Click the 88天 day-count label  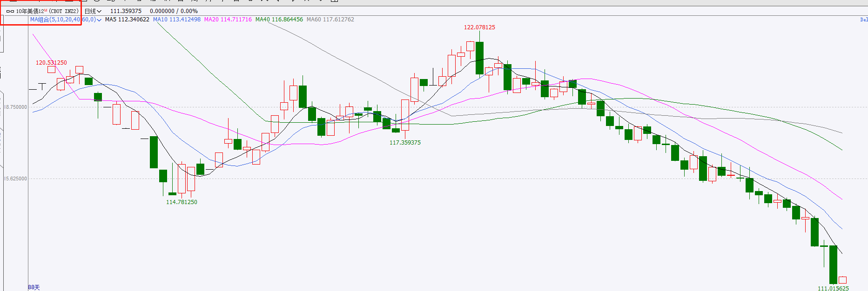click(x=34, y=287)
